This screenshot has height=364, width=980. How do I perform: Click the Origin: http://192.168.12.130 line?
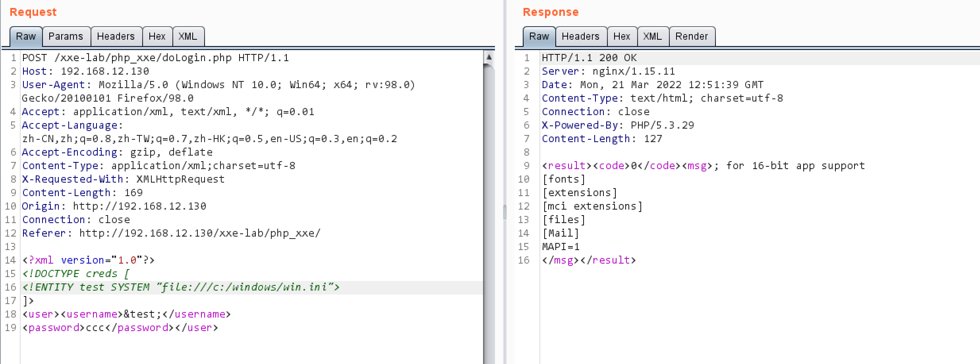pos(114,206)
